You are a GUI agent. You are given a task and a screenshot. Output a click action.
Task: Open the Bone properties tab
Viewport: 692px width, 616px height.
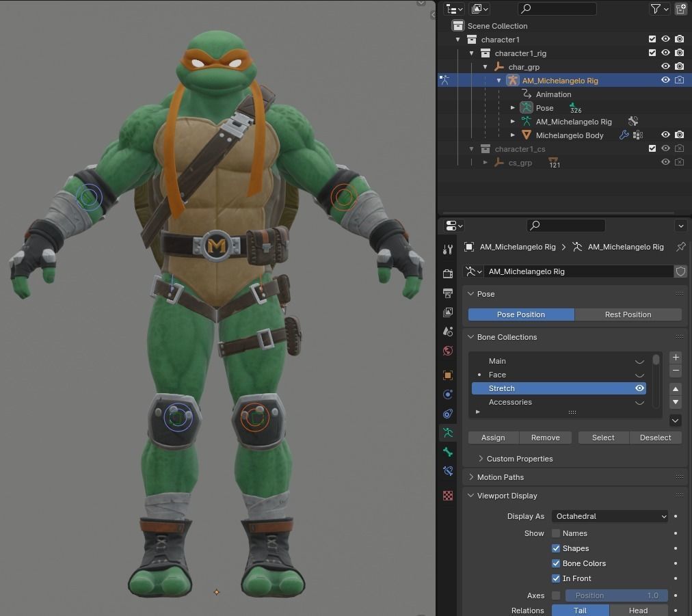pos(447,452)
